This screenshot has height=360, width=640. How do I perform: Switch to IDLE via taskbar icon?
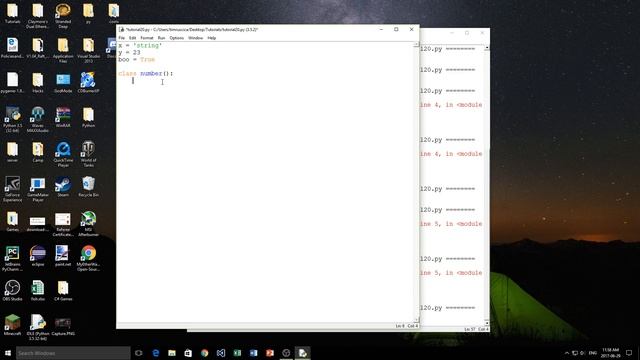pos(302,353)
